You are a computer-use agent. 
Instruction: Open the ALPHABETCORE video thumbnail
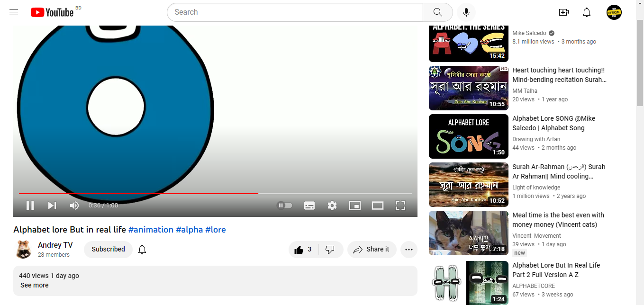pyautogui.click(x=469, y=283)
